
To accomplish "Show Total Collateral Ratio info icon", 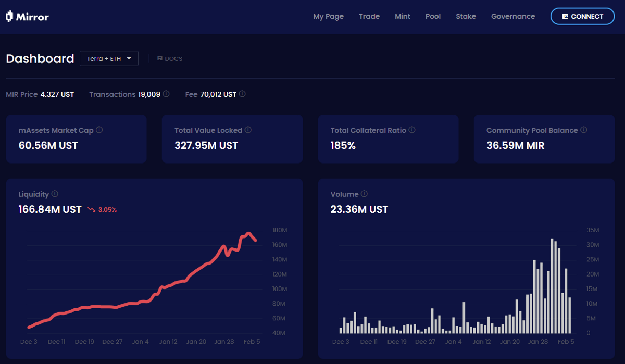I will (412, 130).
